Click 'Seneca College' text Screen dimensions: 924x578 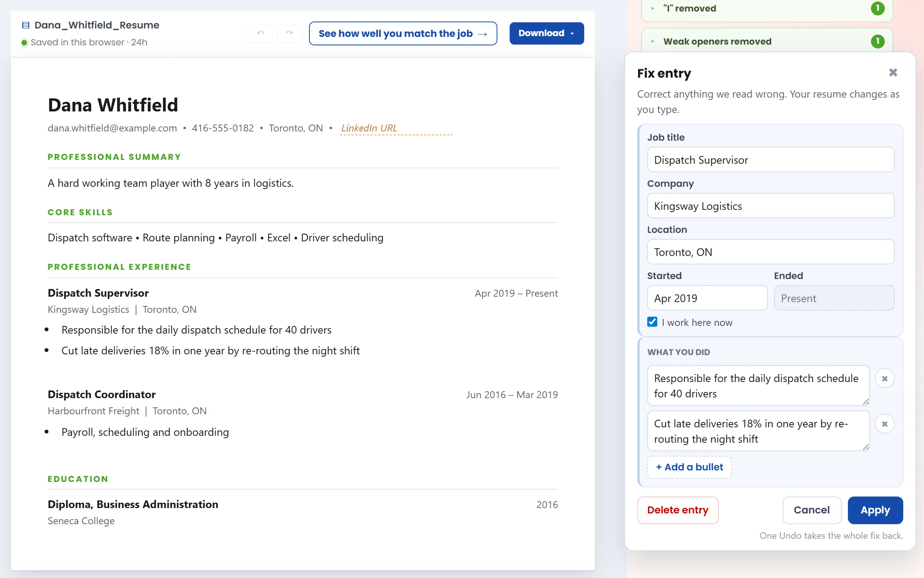click(81, 521)
